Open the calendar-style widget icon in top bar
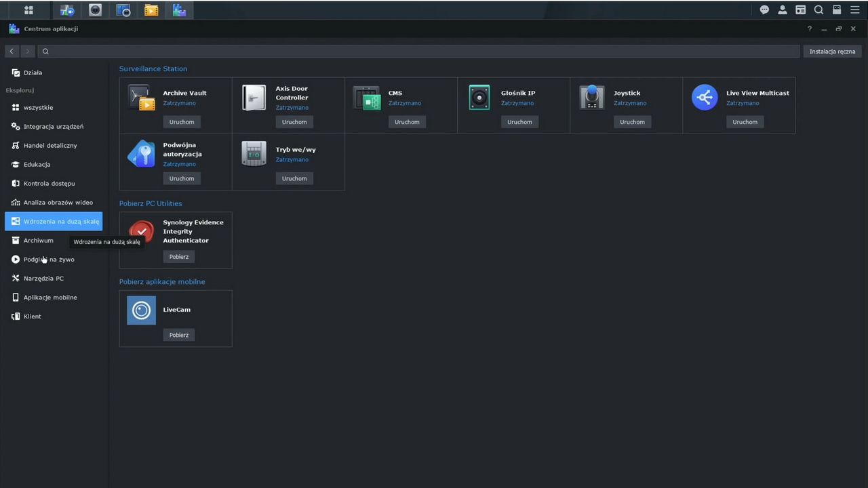This screenshot has width=868, height=488. [x=801, y=9]
